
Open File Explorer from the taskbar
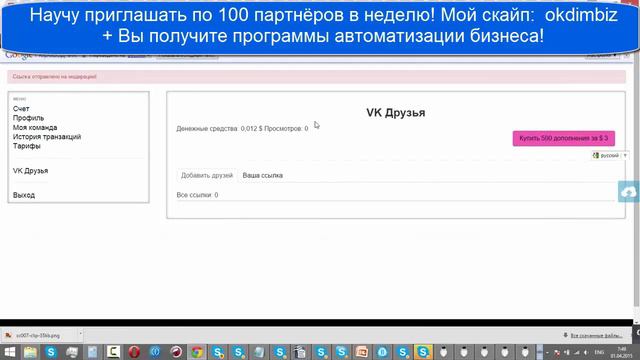(x=30, y=352)
